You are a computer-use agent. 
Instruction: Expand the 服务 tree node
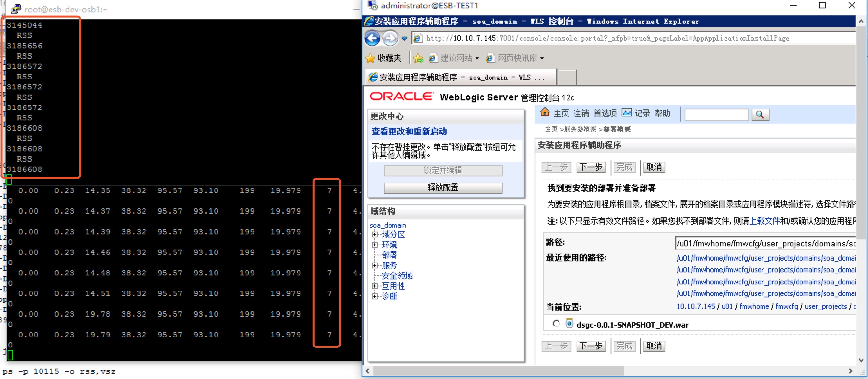tap(374, 265)
